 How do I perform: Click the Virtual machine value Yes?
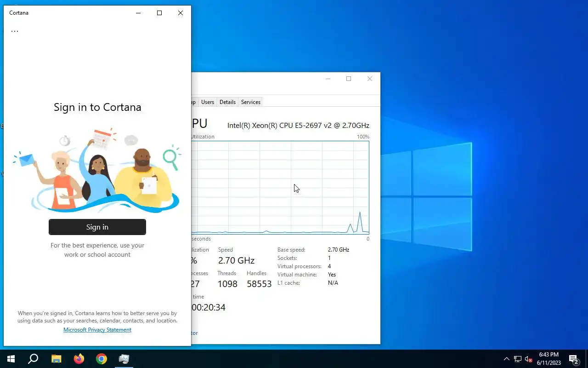(x=332, y=275)
